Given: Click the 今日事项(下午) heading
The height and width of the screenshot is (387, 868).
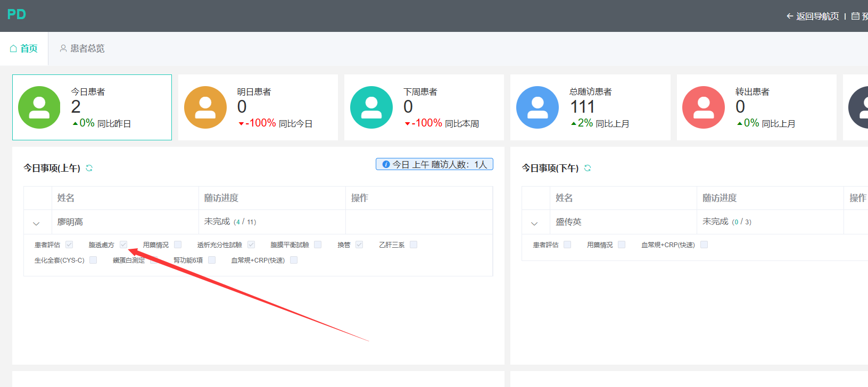Looking at the screenshot, I should point(550,168).
